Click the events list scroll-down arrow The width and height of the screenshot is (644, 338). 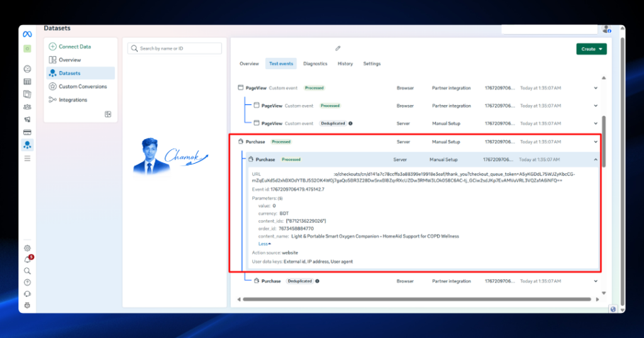(x=604, y=293)
